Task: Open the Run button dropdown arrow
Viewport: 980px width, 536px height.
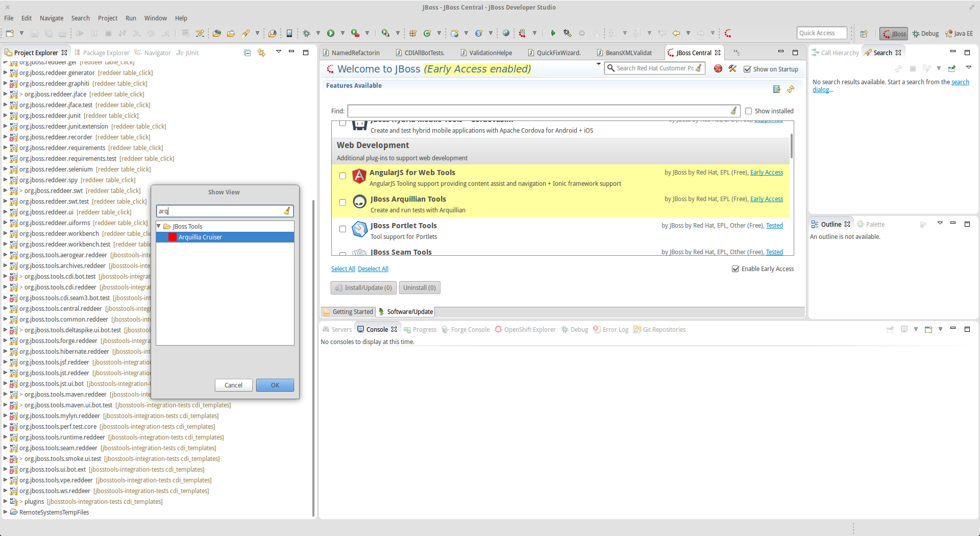Action: click(342, 33)
